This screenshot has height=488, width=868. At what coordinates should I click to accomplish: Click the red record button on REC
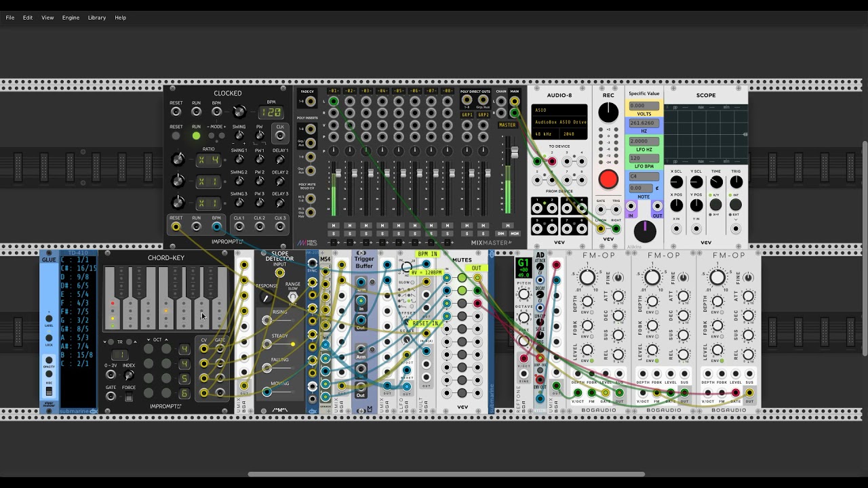click(x=608, y=180)
